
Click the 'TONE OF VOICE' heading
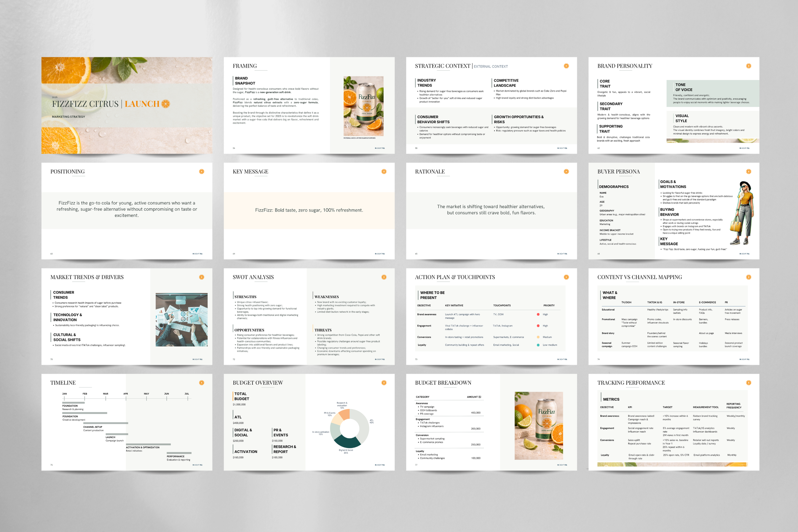pyautogui.click(x=684, y=87)
